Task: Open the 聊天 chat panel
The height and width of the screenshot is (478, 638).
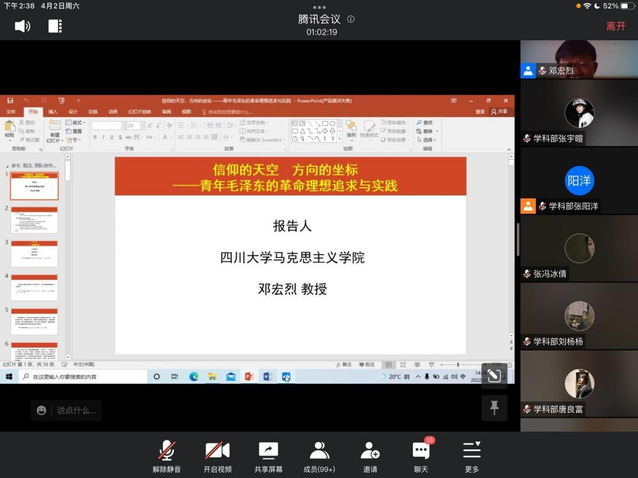Action: pyautogui.click(x=421, y=455)
